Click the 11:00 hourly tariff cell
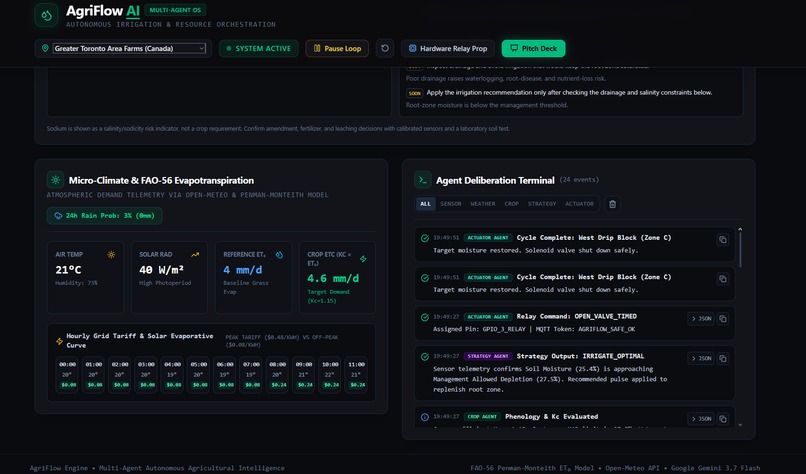The height and width of the screenshot is (474, 806). click(x=357, y=375)
